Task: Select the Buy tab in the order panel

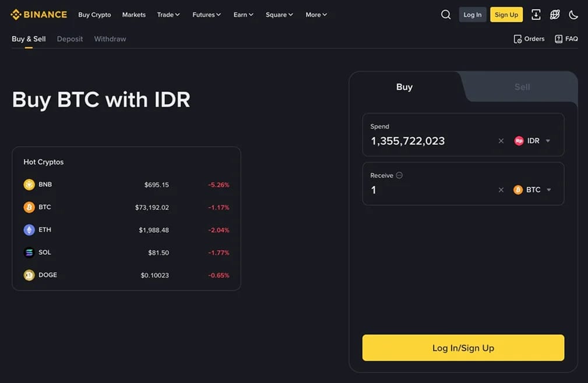Action: [x=404, y=87]
